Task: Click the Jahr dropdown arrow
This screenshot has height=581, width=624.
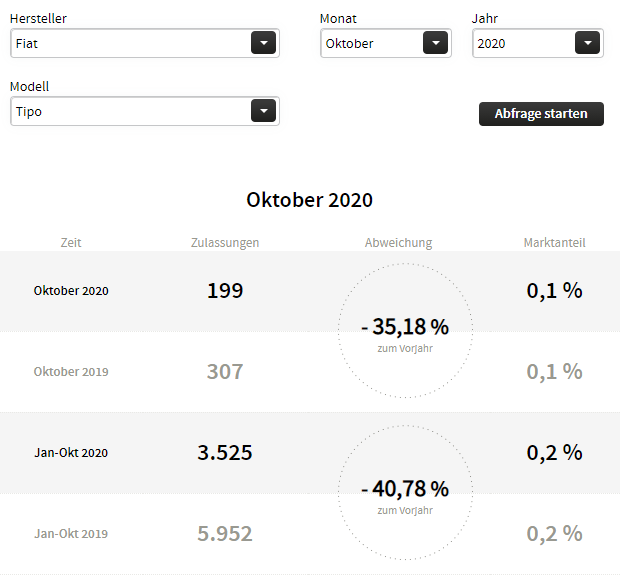Action: (587, 43)
